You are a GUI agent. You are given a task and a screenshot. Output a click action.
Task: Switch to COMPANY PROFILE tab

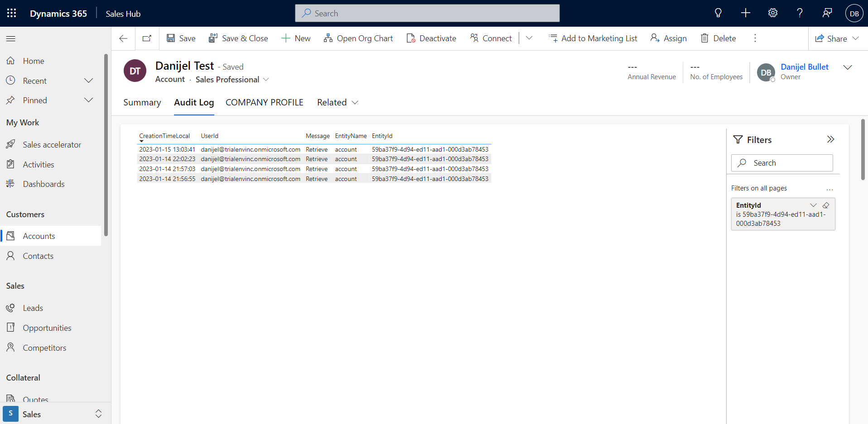pos(265,103)
